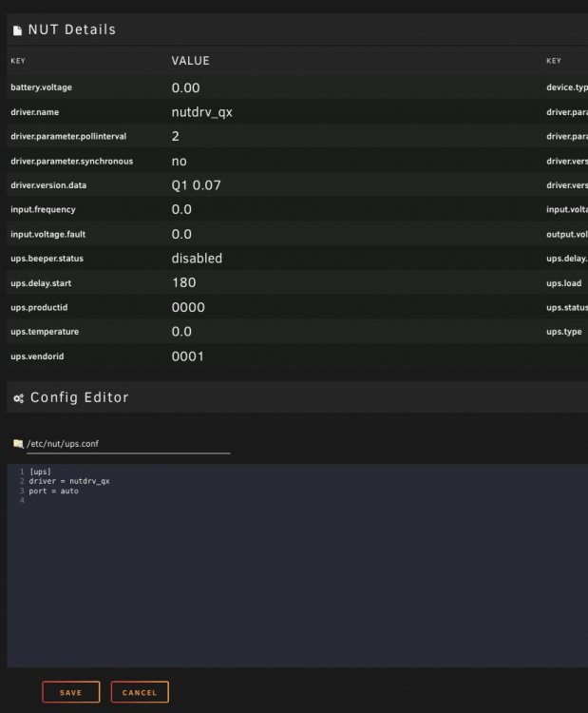Click the NUT Details document icon

17,30
